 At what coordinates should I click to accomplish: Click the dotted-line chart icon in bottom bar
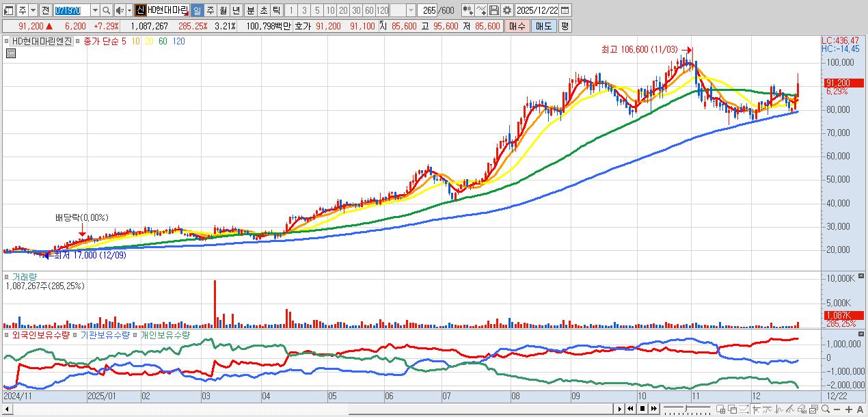point(744,409)
